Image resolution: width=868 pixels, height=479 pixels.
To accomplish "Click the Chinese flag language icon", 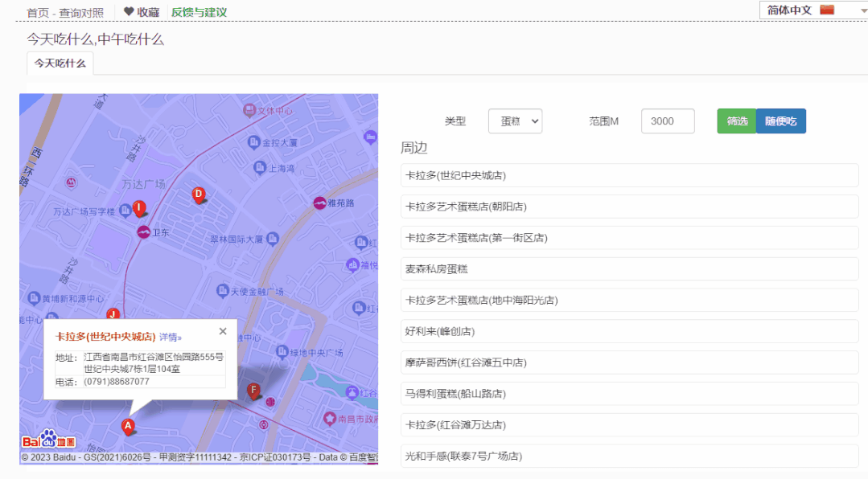I will coord(827,10).
